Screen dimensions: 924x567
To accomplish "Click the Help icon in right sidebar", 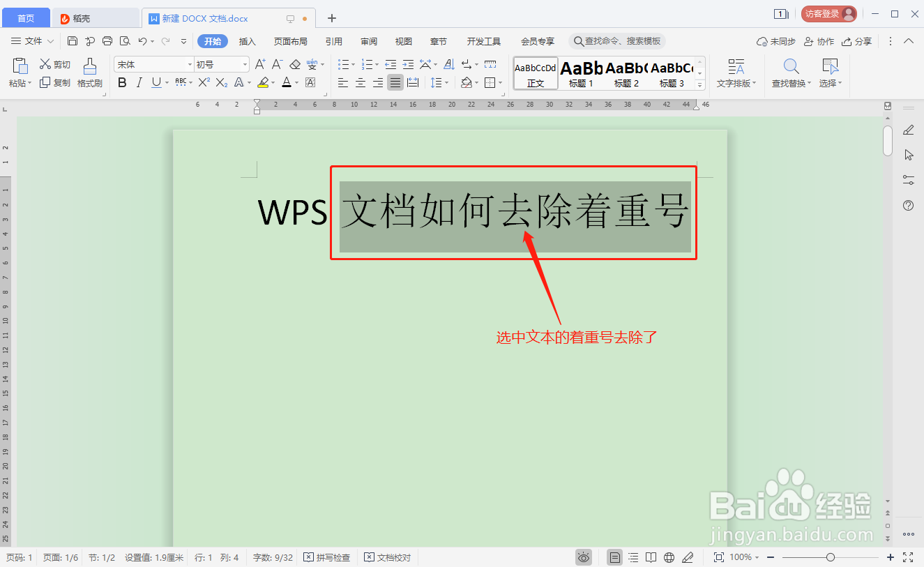I will pyautogui.click(x=908, y=206).
